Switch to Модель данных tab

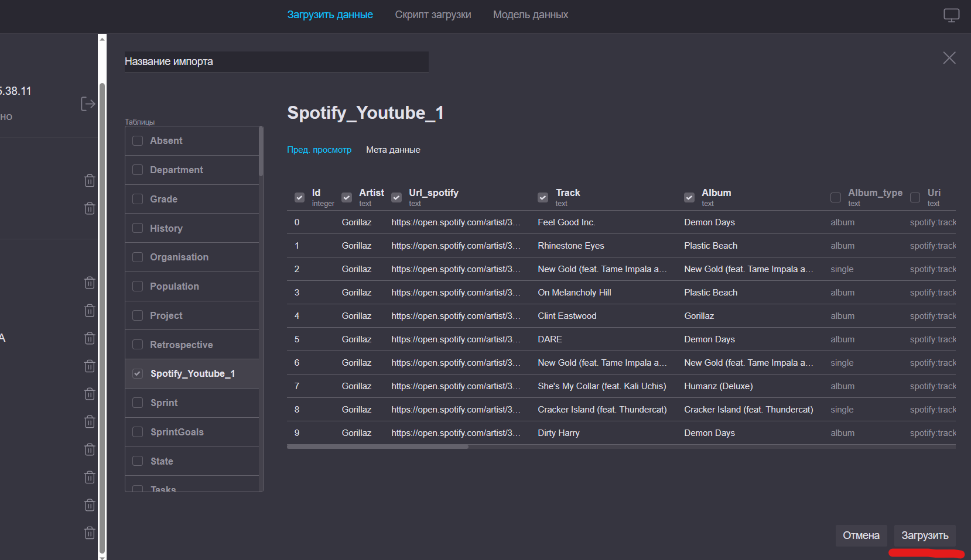pos(531,15)
